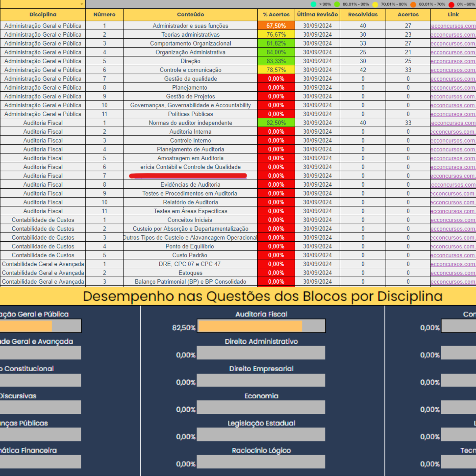
Task: Select the Ponto de Equilíbrio cell
Action: click(190, 246)
